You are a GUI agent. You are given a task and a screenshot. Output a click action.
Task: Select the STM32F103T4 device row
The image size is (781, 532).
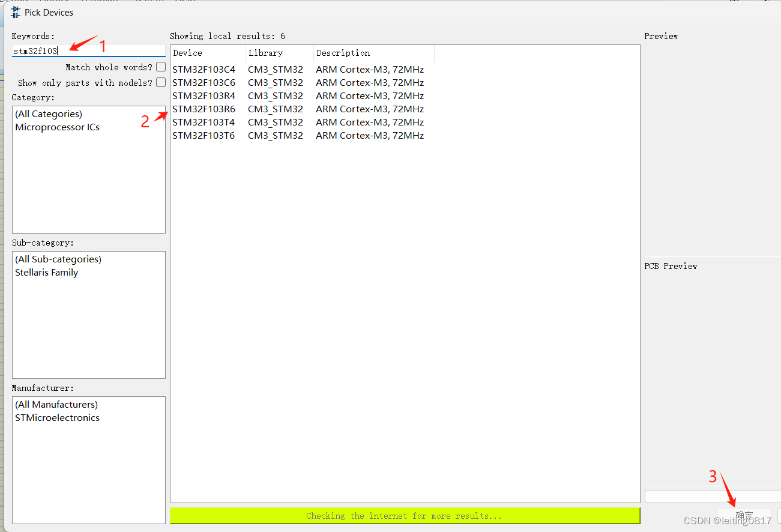(x=204, y=122)
